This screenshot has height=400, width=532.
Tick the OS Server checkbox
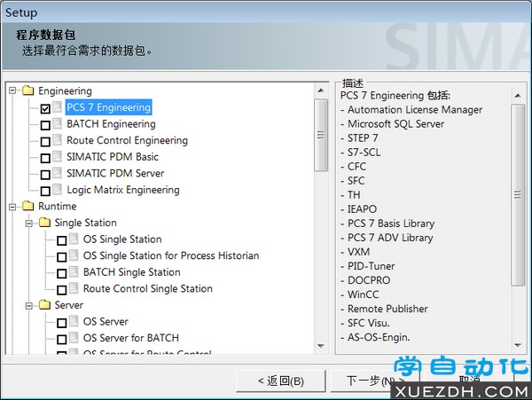pos(62,323)
